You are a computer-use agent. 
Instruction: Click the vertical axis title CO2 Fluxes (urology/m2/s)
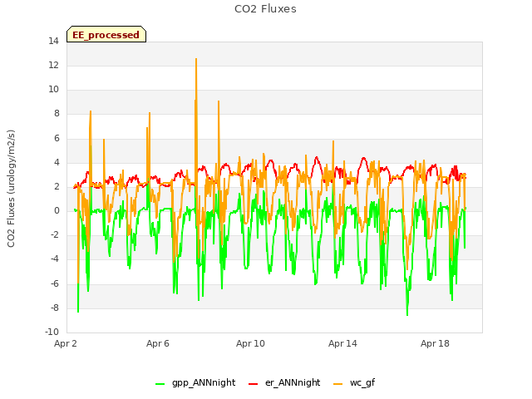click(11, 189)
